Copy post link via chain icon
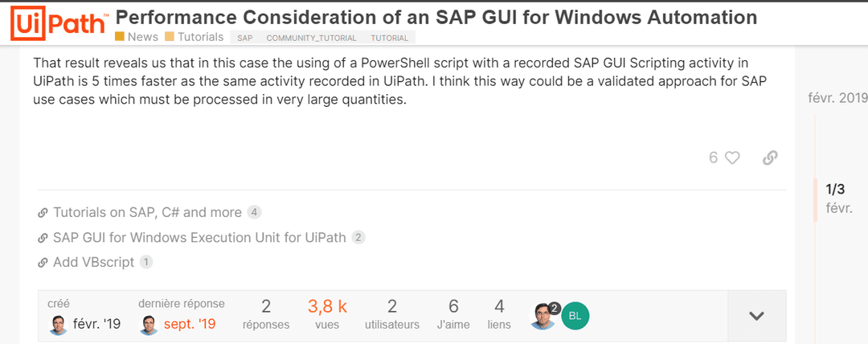Viewport: 868px width, 344px height. (x=769, y=158)
